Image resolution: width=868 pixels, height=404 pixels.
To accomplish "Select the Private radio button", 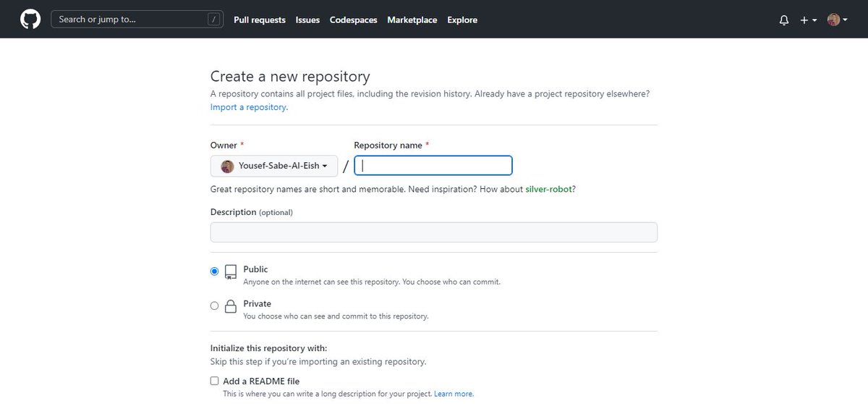I will (x=214, y=306).
